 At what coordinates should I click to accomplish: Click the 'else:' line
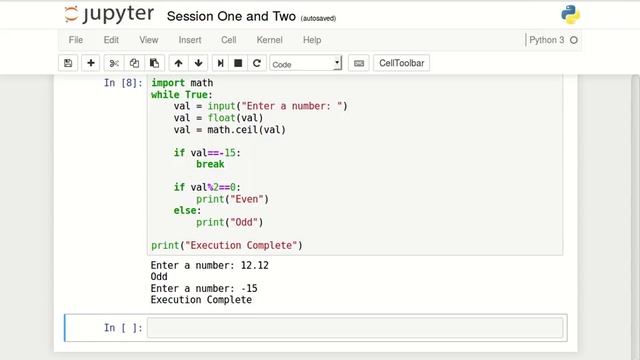tap(187, 211)
